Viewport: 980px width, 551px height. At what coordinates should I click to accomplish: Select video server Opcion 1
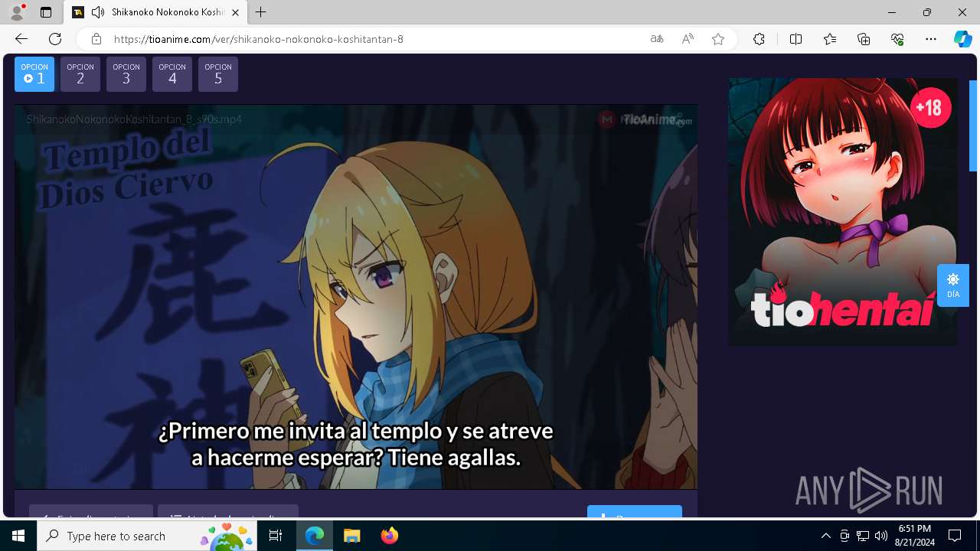[x=34, y=74]
